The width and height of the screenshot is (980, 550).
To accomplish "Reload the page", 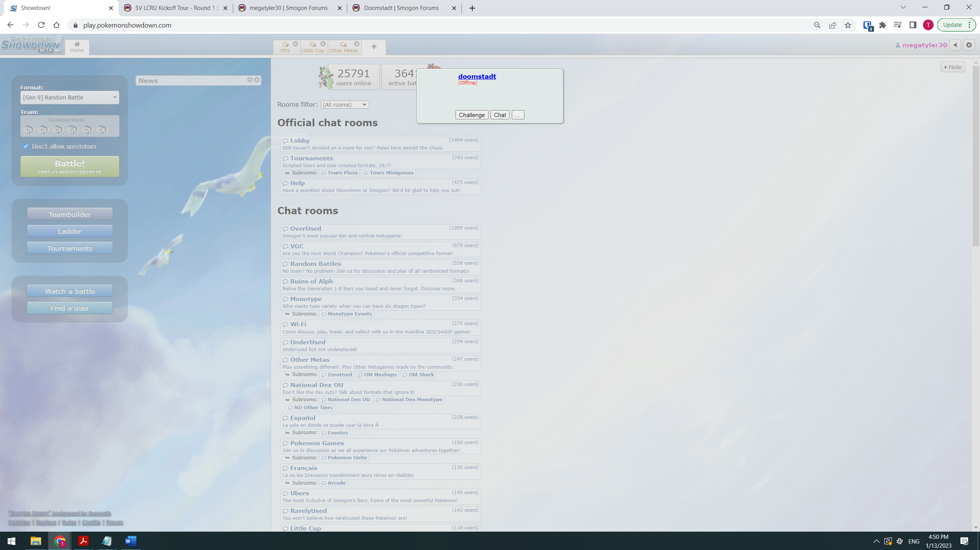I will pyautogui.click(x=41, y=25).
